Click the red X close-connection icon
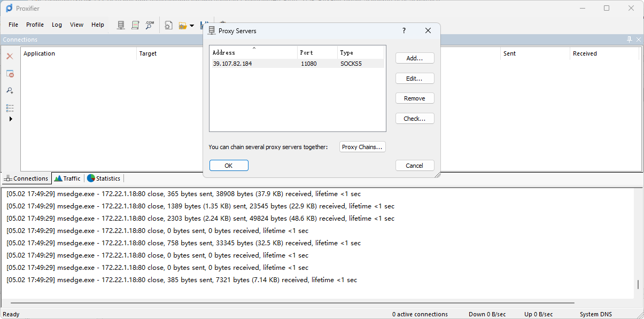This screenshot has width=644, height=319. pyautogui.click(x=10, y=56)
